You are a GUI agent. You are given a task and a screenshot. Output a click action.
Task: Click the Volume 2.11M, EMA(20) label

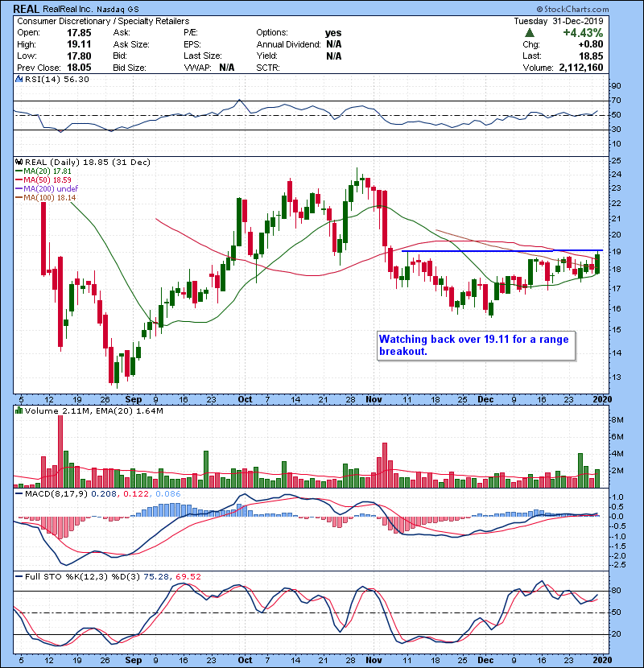pos(93,411)
